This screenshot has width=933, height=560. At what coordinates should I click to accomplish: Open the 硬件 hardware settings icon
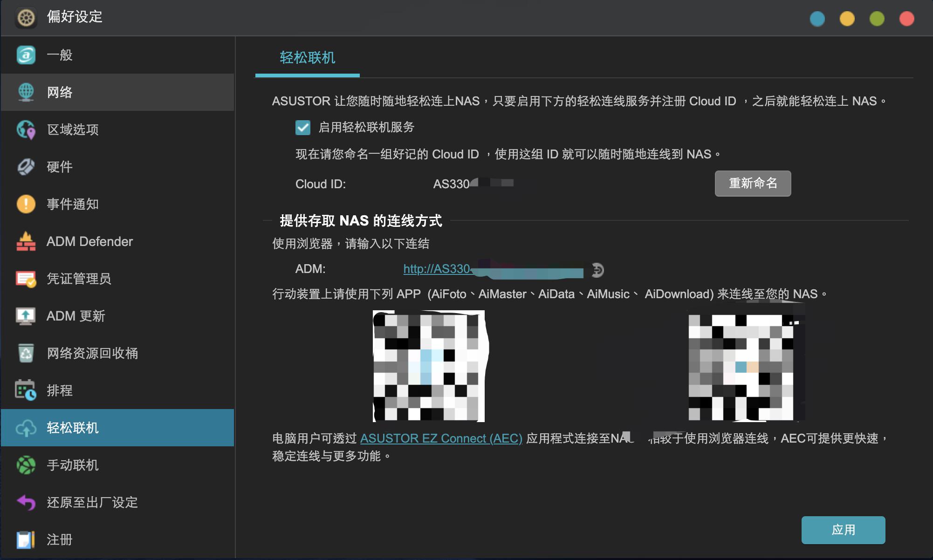click(27, 167)
